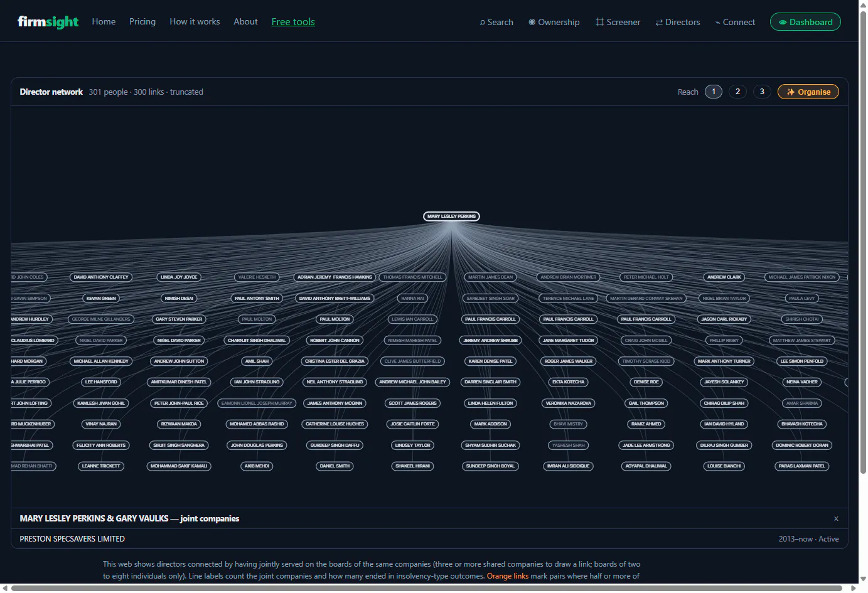Select the PAUL ANTONY SMITH node
The image size is (868, 593).
257,298
